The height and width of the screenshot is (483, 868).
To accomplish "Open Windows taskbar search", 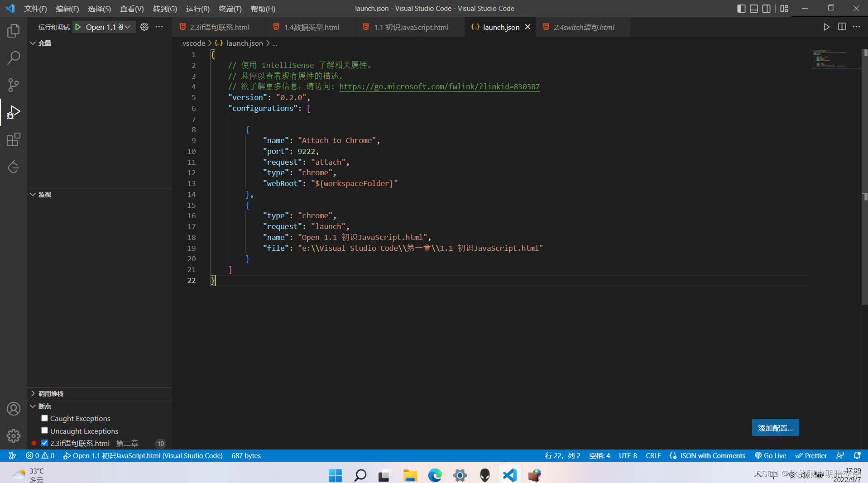I will pyautogui.click(x=360, y=475).
